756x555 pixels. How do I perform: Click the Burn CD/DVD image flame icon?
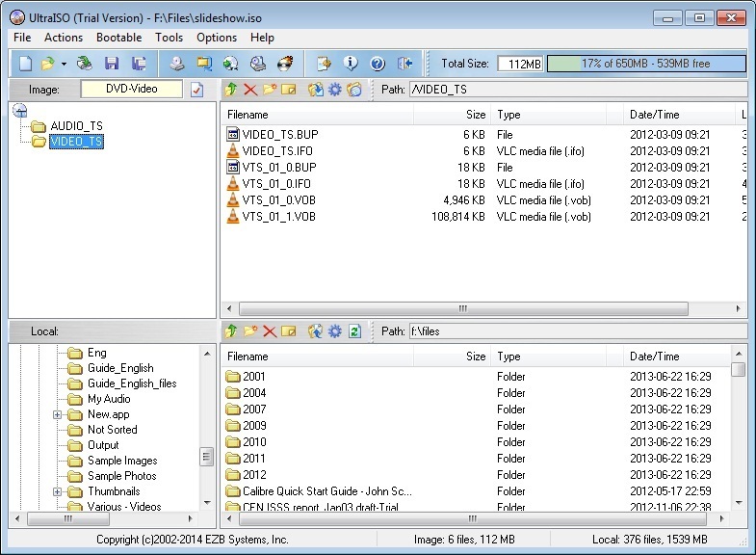click(285, 64)
